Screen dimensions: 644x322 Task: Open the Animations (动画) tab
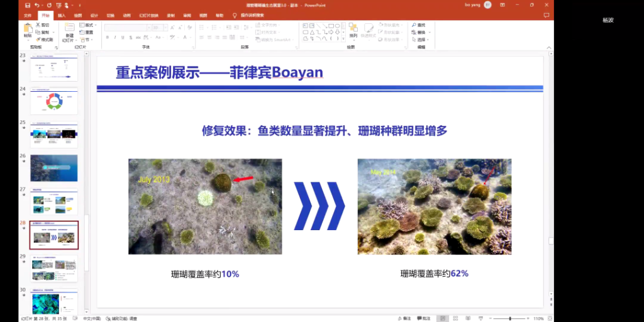[127, 15]
